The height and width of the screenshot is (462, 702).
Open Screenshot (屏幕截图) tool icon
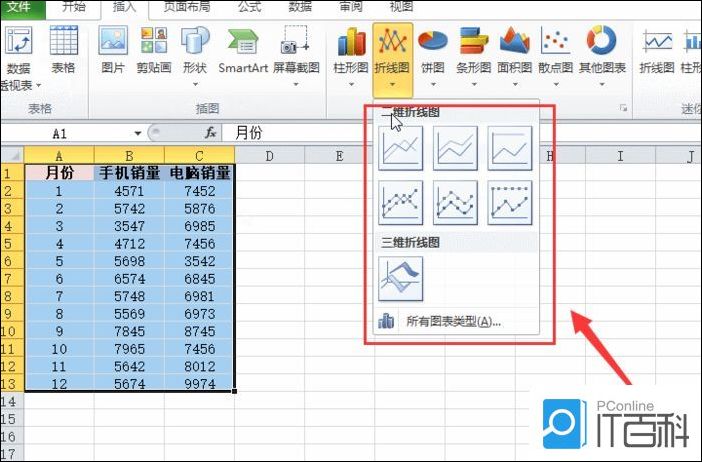point(295,41)
